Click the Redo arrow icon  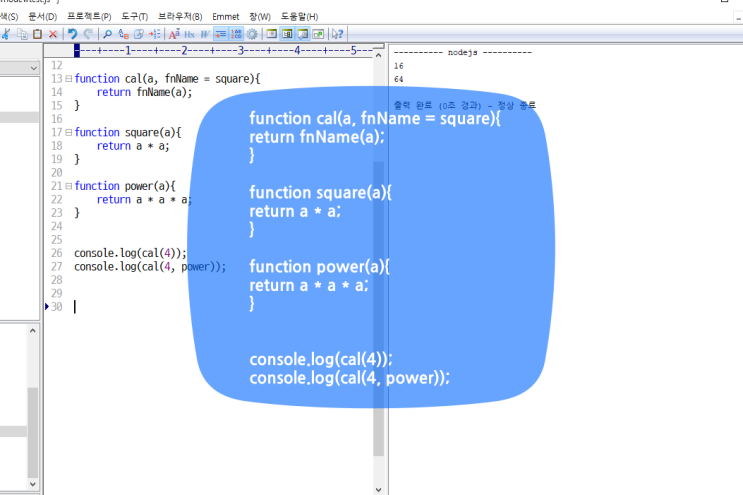(x=88, y=34)
